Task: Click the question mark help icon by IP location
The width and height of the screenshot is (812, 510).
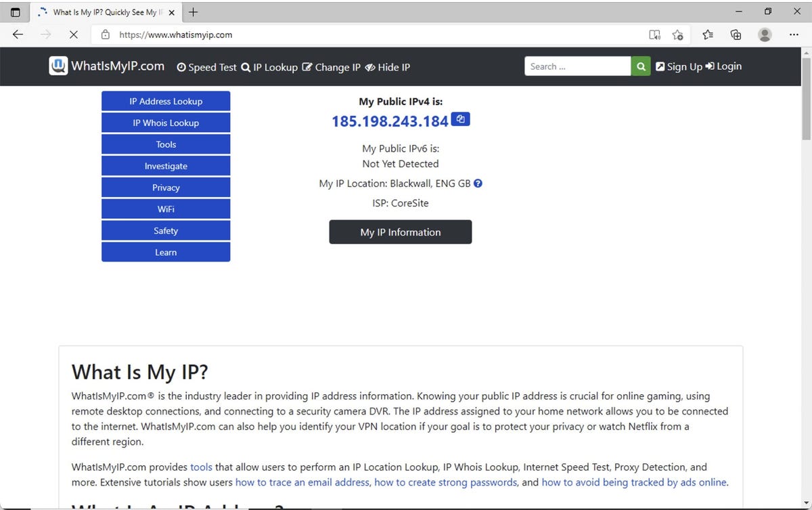Action: click(478, 184)
